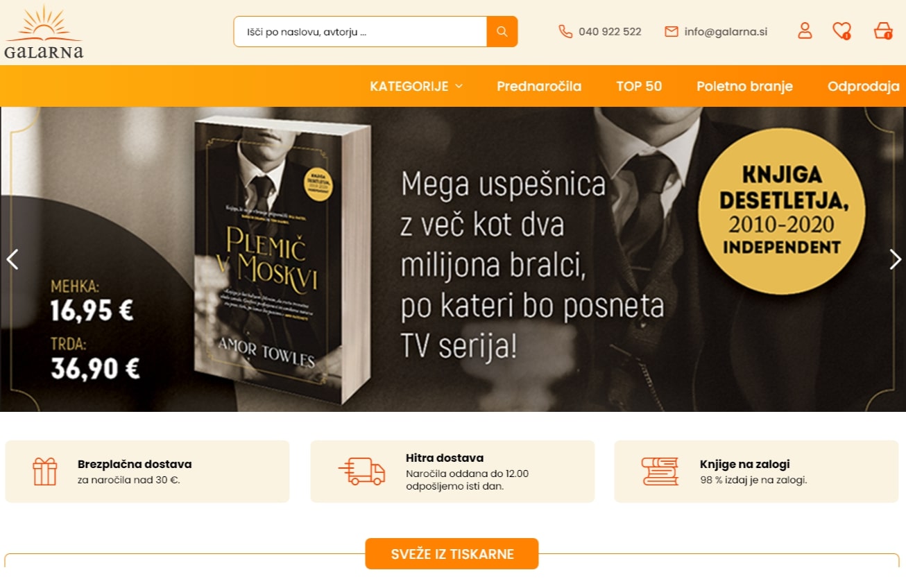This screenshot has width=906, height=588.
Task: Open the user account icon
Action: (x=805, y=31)
